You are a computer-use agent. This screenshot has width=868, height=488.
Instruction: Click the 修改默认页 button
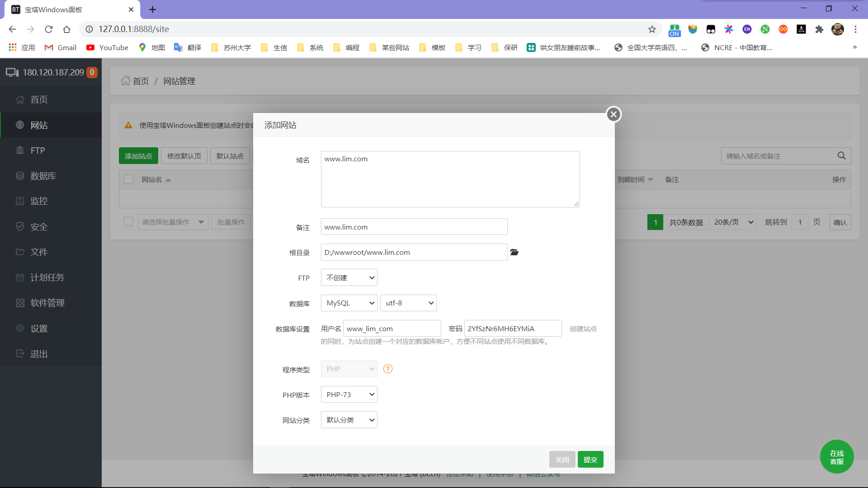[x=184, y=156]
